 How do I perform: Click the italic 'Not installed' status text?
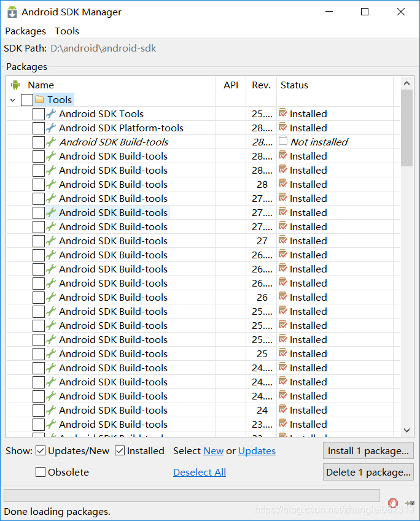(x=319, y=142)
